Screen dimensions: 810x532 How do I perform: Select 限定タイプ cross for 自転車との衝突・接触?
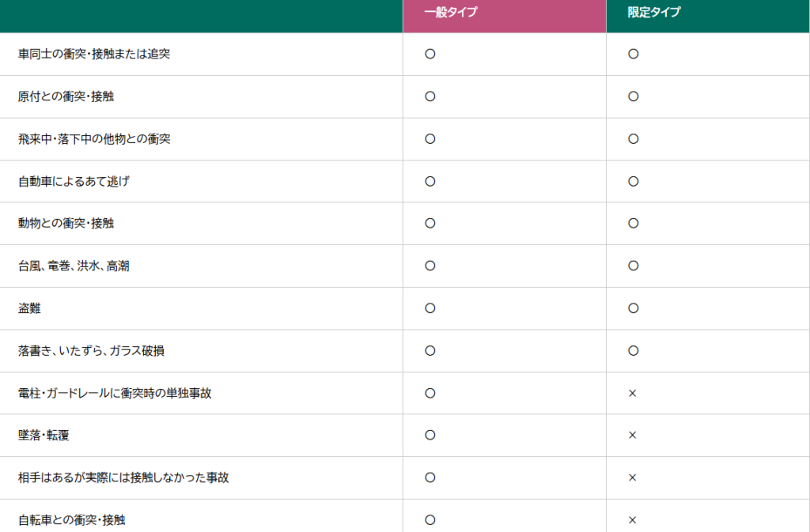pyautogui.click(x=633, y=520)
